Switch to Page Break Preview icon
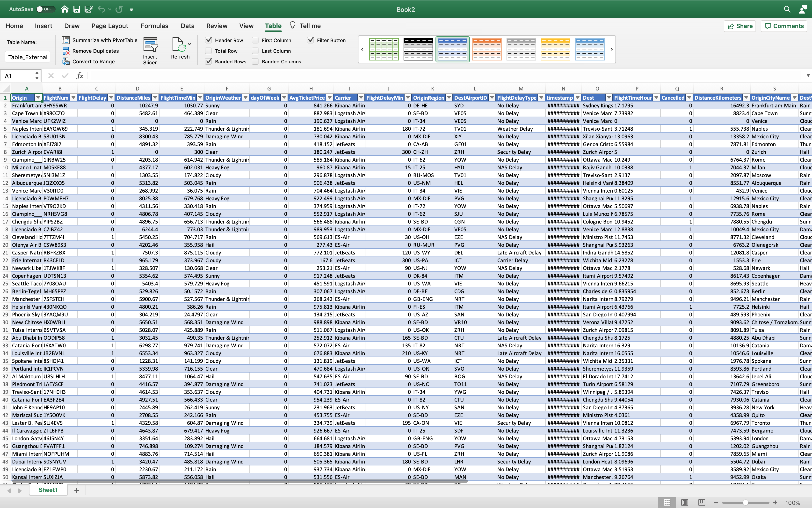This screenshot has width=812, height=508. point(702,502)
